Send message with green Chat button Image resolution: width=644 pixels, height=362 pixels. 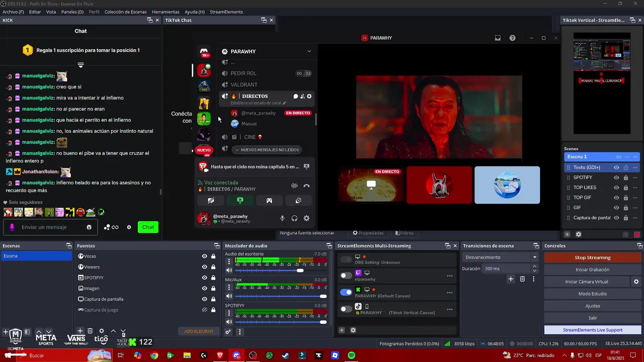click(x=148, y=227)
